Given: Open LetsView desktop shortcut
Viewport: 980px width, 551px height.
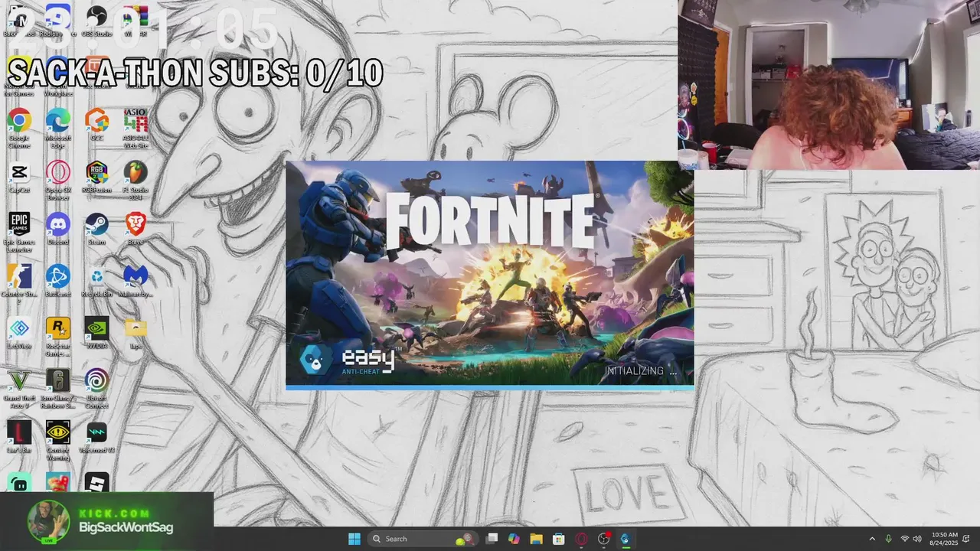Looking at the screenshot, I should (19, 333).
